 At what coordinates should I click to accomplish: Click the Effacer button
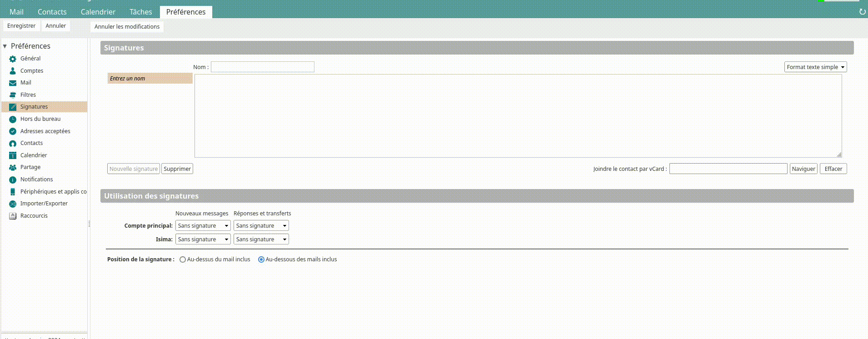coord(833,169)
